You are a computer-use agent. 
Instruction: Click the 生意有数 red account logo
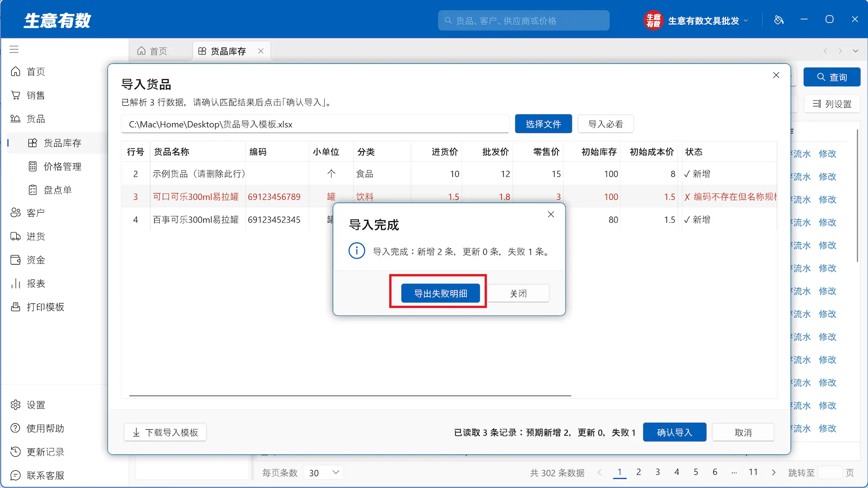(653, 20)
